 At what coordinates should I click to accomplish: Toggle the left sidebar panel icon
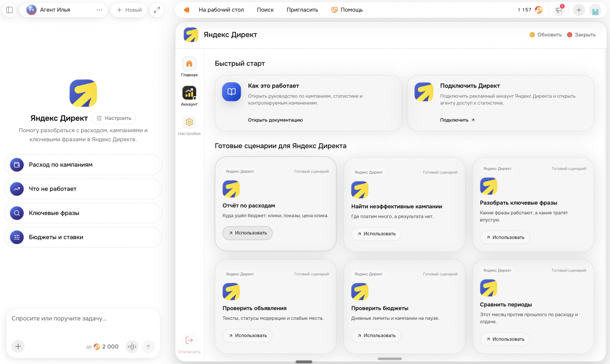[x=10, y=10]
